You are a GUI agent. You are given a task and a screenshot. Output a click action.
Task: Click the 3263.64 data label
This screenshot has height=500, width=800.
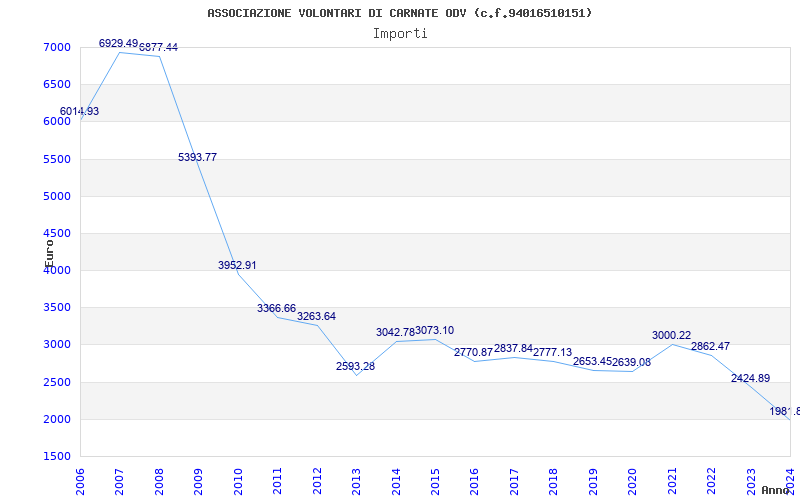pos(316,316)
